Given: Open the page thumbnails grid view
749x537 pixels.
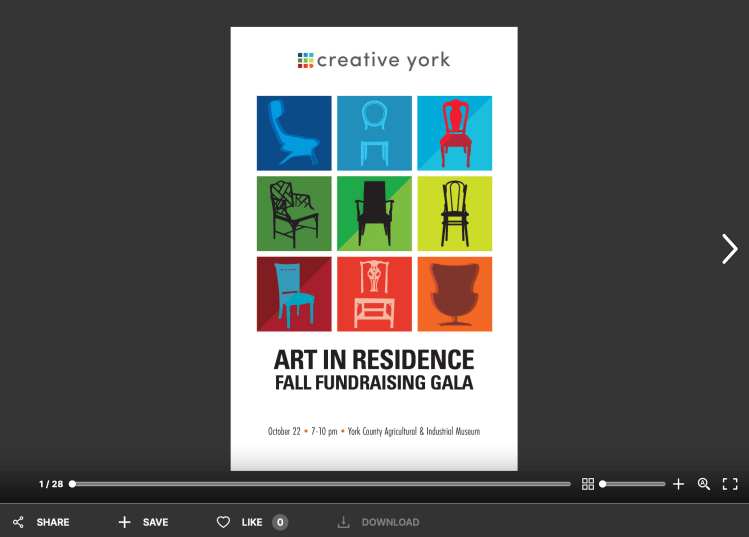Looking at the screenshot, I should click(588, 484).
